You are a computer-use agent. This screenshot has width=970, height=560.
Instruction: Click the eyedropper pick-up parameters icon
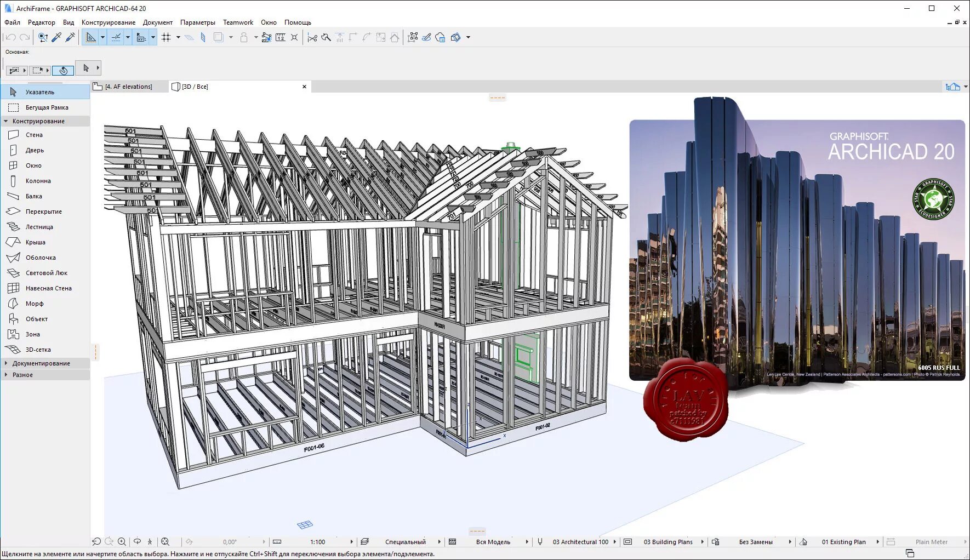[56, 37]
